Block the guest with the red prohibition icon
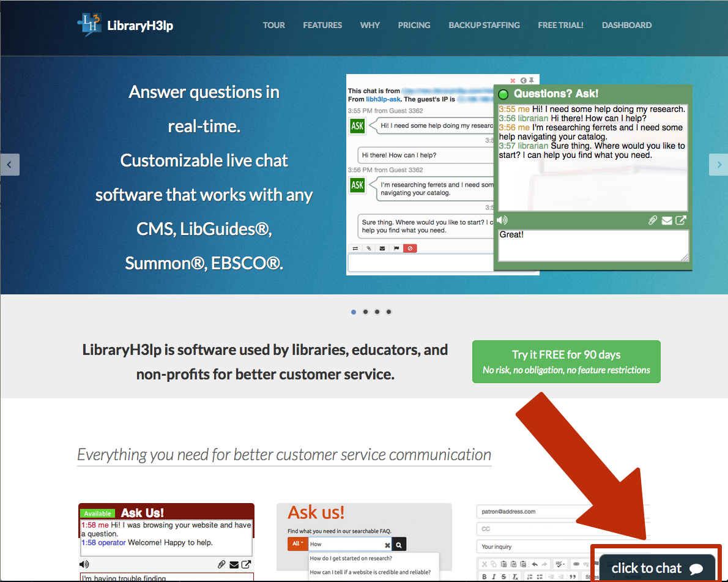 pyautogui.click(x=410, y=248)
